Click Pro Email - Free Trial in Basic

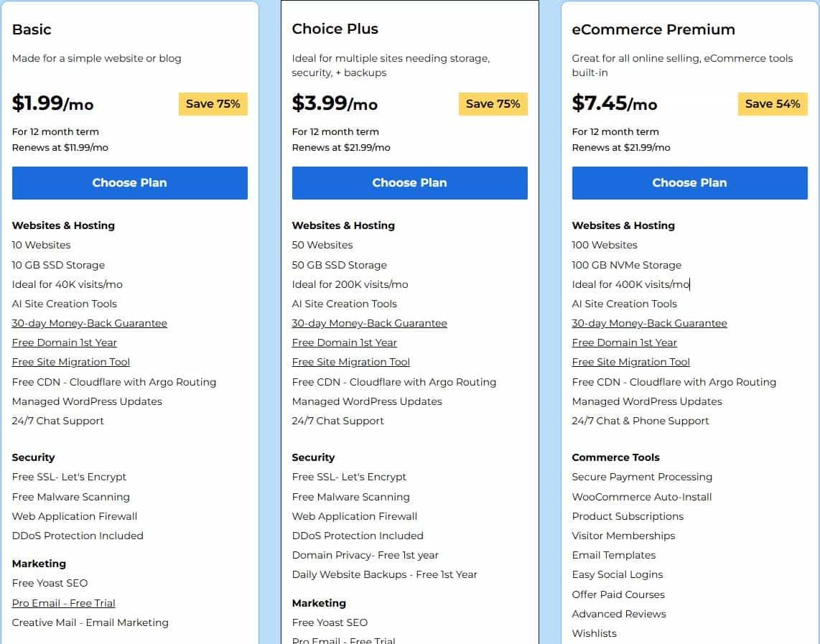point(63,603)
